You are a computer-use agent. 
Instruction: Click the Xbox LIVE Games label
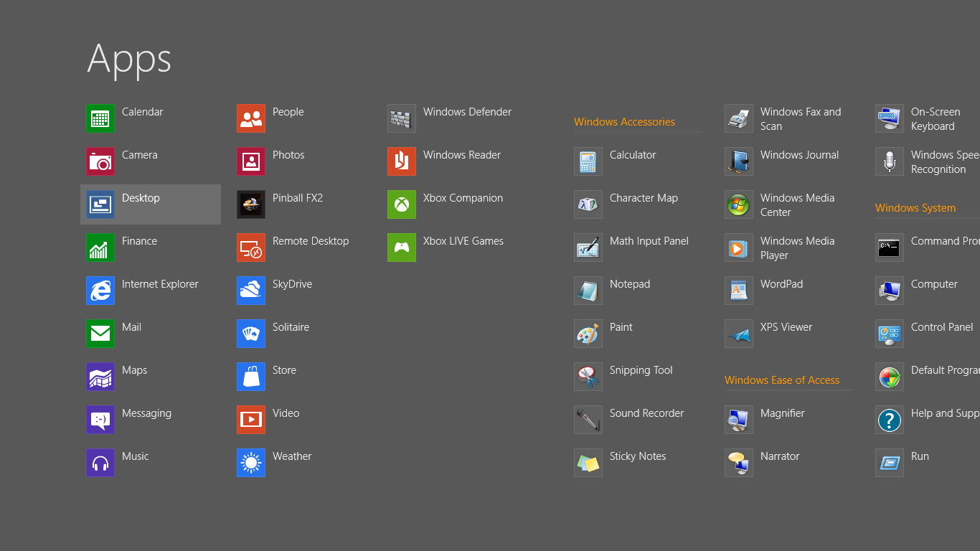[463, 241]
